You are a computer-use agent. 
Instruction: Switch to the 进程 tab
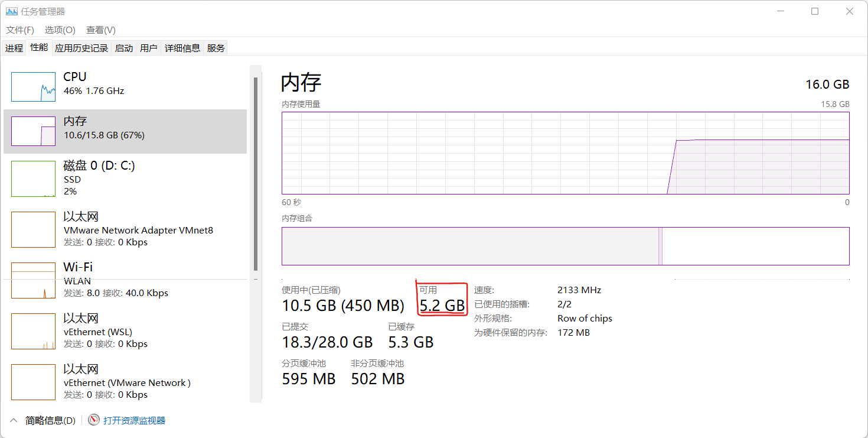[14, 48]
